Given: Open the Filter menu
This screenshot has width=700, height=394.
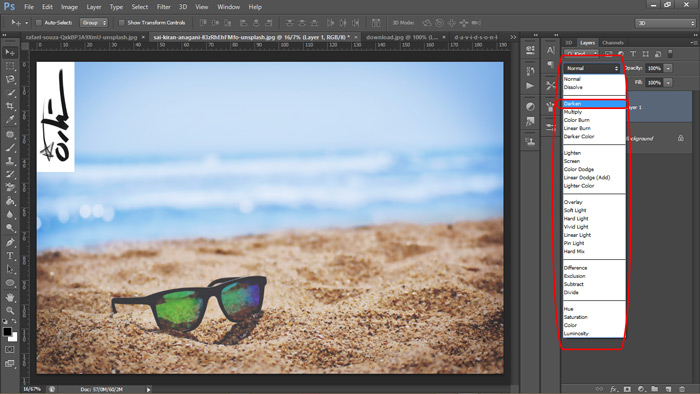Looking at the screenshot, I should [x=163, y=7].
